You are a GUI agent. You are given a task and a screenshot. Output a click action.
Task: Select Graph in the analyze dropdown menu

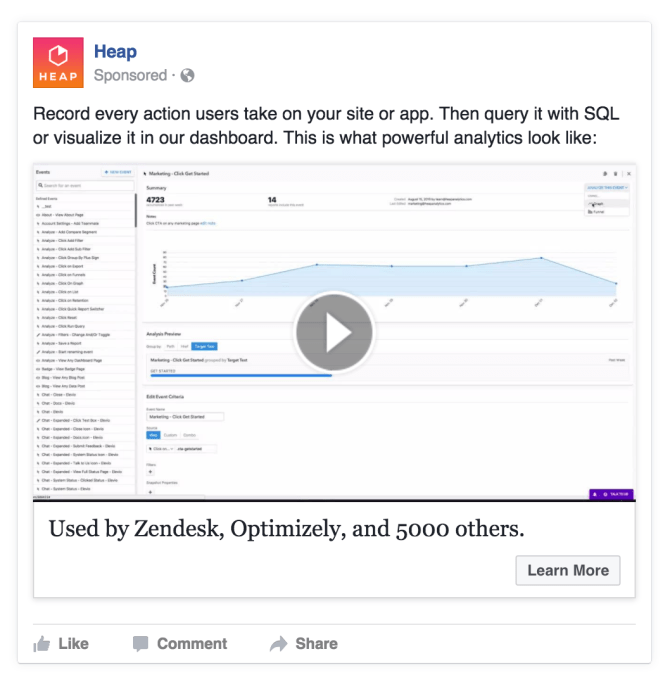click(598, 203)
